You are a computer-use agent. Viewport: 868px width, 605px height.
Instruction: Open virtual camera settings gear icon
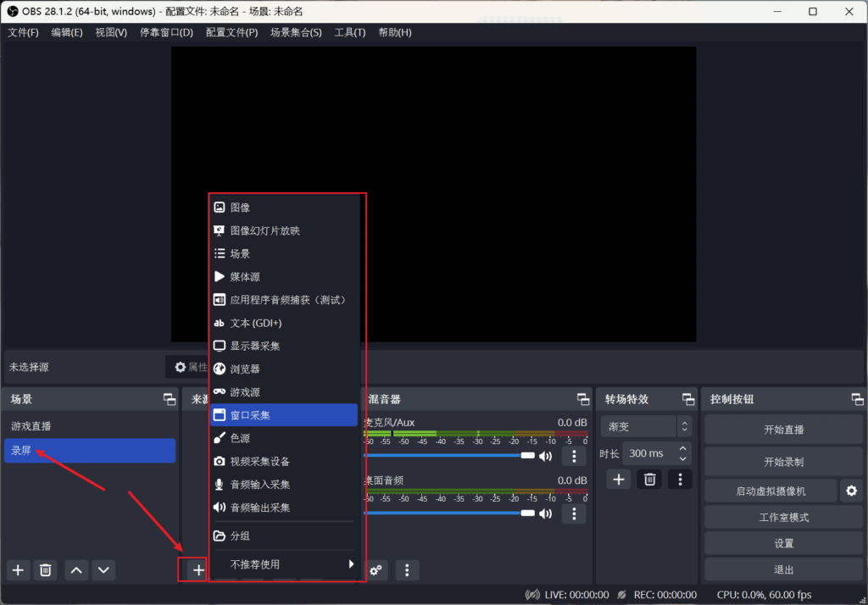point(851,491)
